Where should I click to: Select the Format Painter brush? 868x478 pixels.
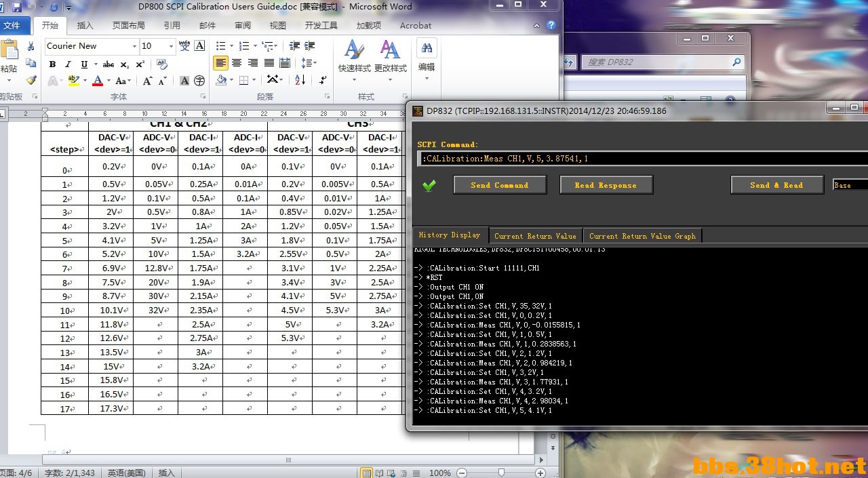point(31,80)
